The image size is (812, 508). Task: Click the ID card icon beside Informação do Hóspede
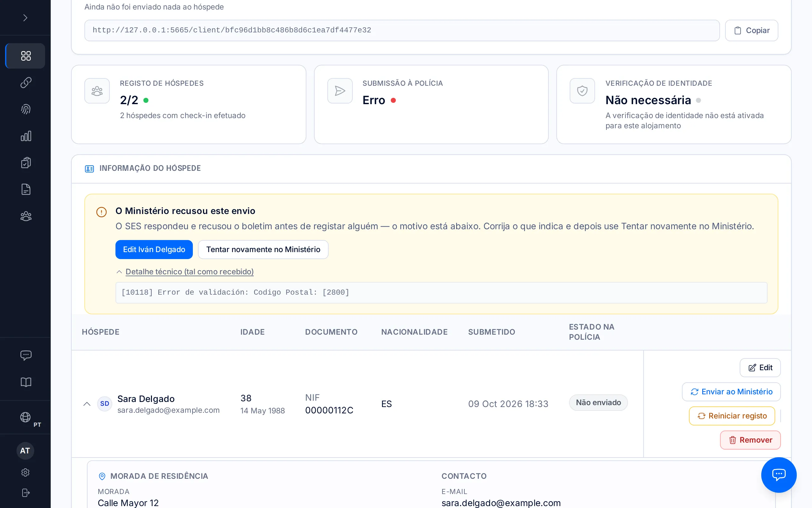click(x=89, y=168)
